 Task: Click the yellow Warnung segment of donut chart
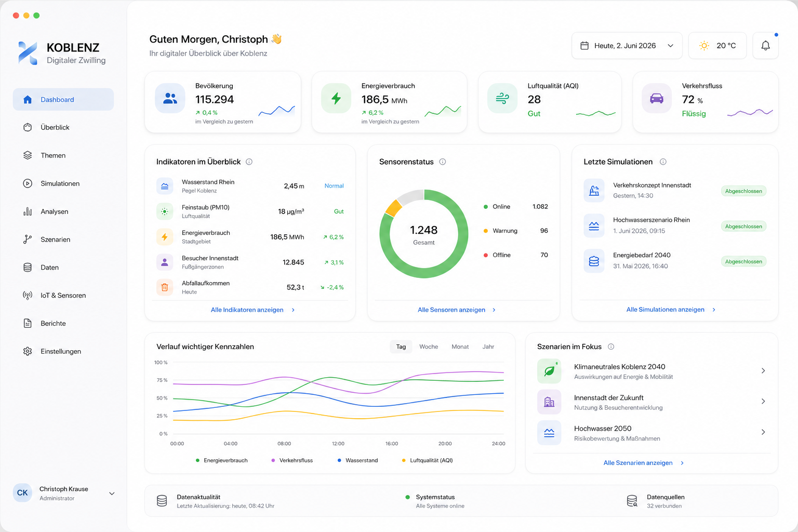click(x=393, y=208)
